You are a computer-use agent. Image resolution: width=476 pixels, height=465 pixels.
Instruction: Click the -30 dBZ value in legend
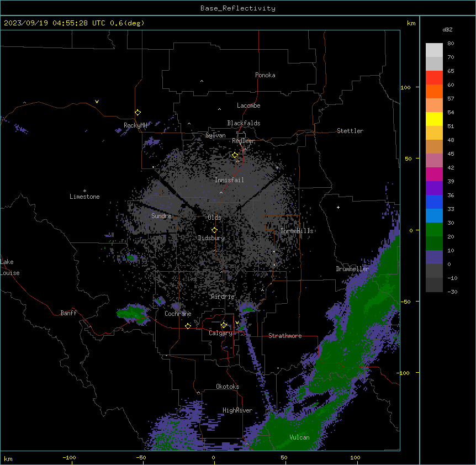tap(452, 292)
